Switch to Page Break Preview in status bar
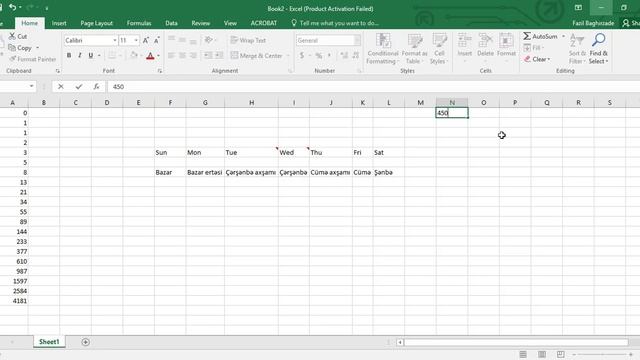The width and height of the screenshot is (640, 360). (560, 354)
